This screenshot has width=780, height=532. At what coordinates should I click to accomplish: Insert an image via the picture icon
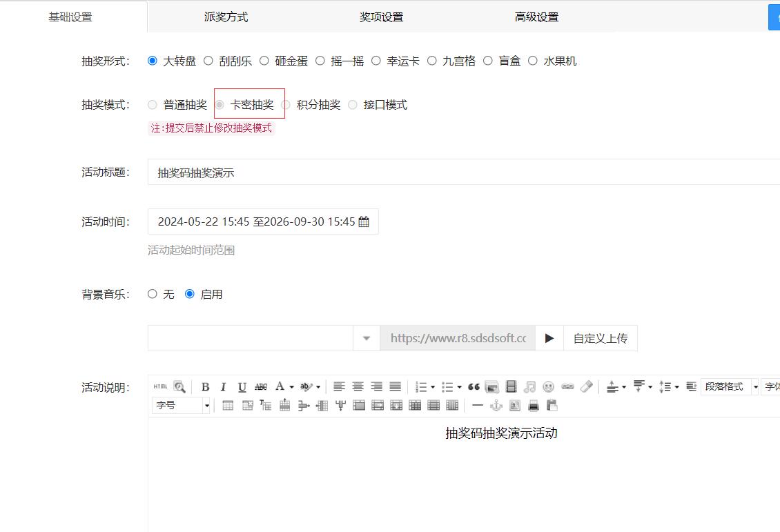[492, 386]
